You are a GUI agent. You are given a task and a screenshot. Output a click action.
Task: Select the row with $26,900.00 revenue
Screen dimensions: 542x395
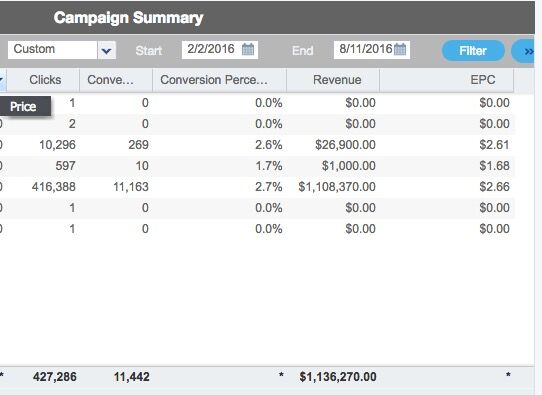coord(257,145)
